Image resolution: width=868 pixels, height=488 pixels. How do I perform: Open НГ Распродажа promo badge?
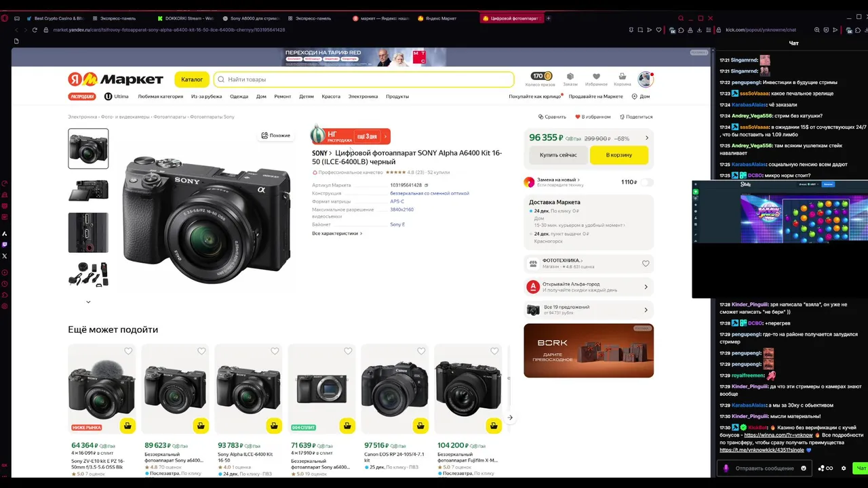tap(351, 136)
